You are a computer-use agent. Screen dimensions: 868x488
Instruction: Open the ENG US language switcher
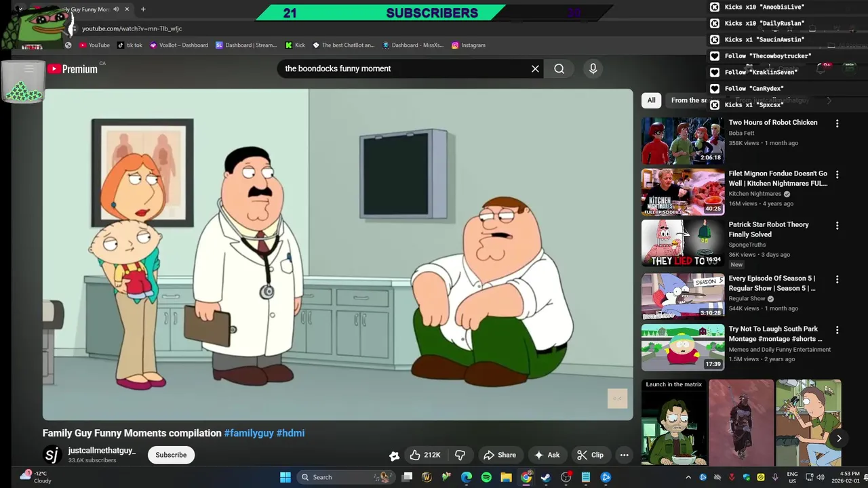coord(792,477)
